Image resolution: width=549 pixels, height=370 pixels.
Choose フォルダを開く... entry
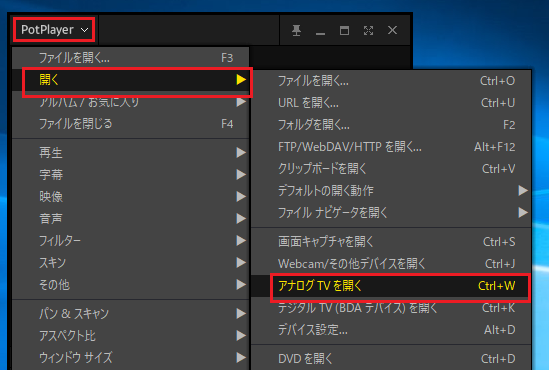(x=391, y=125)
